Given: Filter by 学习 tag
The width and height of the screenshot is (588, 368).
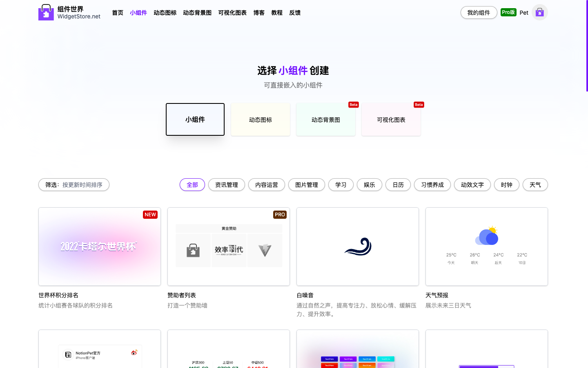Looking at the screenshot, I should click(341, 185).
